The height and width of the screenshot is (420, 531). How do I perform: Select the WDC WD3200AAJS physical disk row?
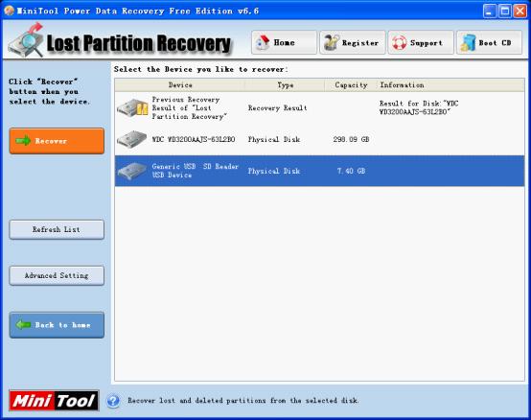(x=319, y=139)
